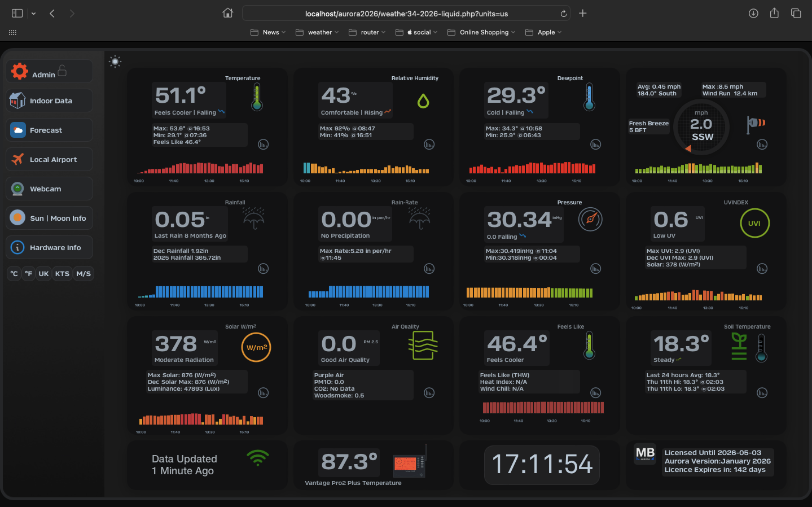Expand the News bookmarks folder
The width and height of the screenshot is (812, 507).
point(269,32)
